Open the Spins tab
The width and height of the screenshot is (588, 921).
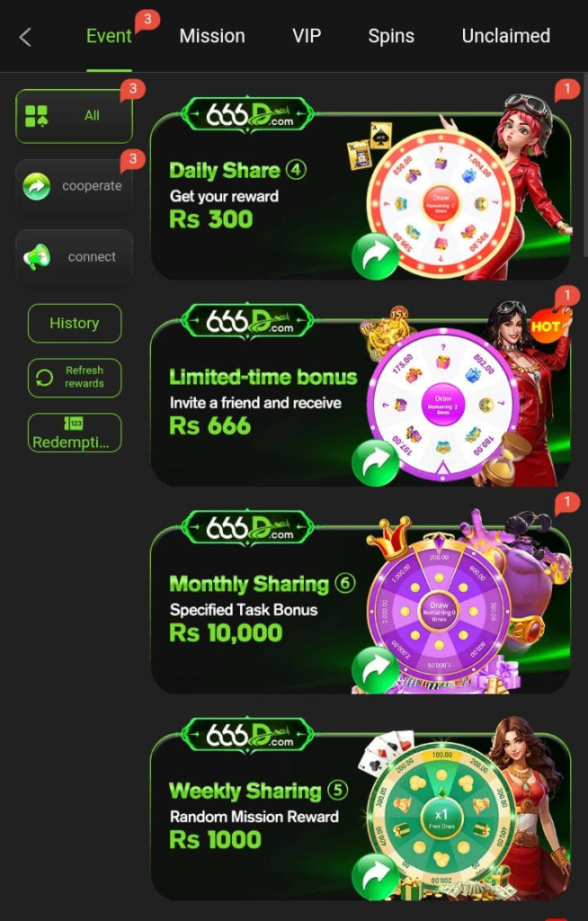[x=391, y=36]
